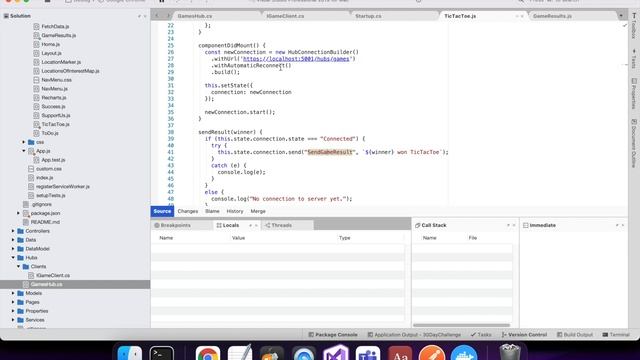The width and height of the screenshot is (640, 360).
Task: Close the Locals pad
Action: 256,225
